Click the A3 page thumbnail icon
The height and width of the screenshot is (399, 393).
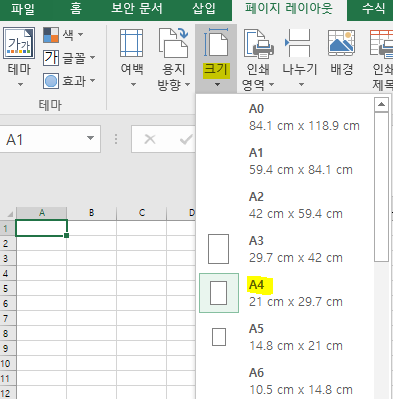218,249
